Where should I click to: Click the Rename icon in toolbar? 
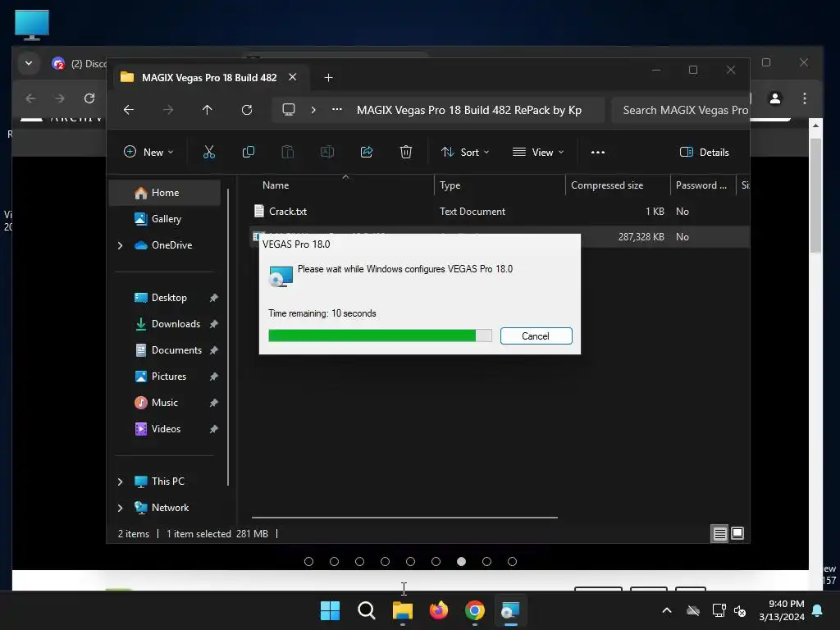click(x=326, y=152)
